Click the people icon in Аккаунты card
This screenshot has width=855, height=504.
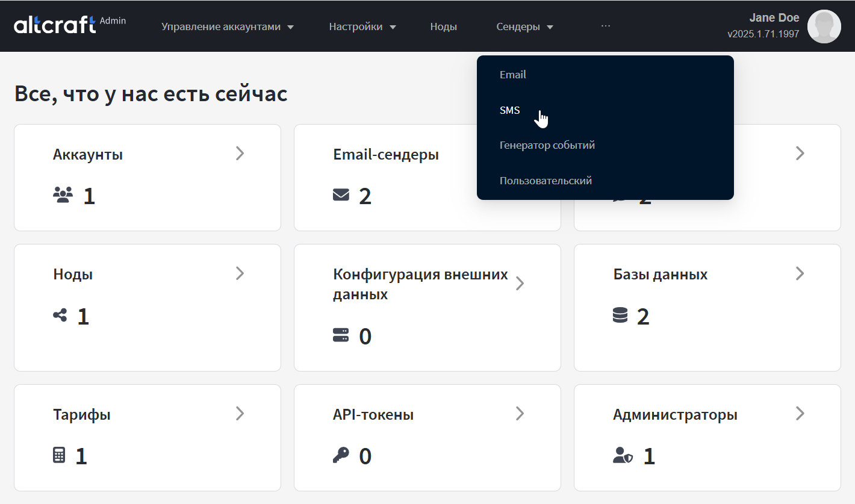(63, 194)
